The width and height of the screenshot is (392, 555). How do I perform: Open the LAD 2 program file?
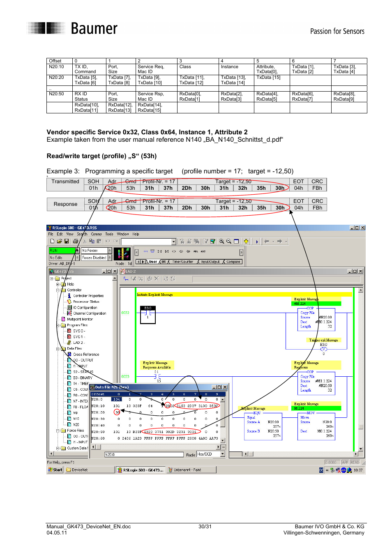(x=78, y=343)
